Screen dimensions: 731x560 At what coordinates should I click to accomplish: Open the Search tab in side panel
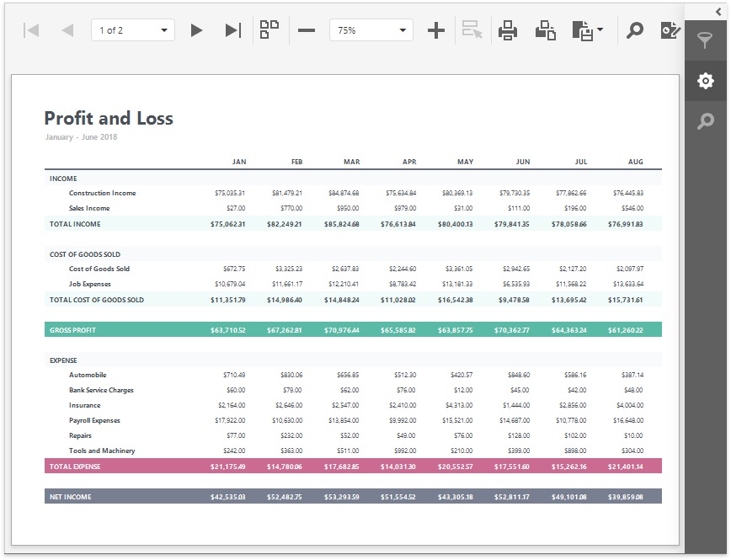tap(706, 122)
